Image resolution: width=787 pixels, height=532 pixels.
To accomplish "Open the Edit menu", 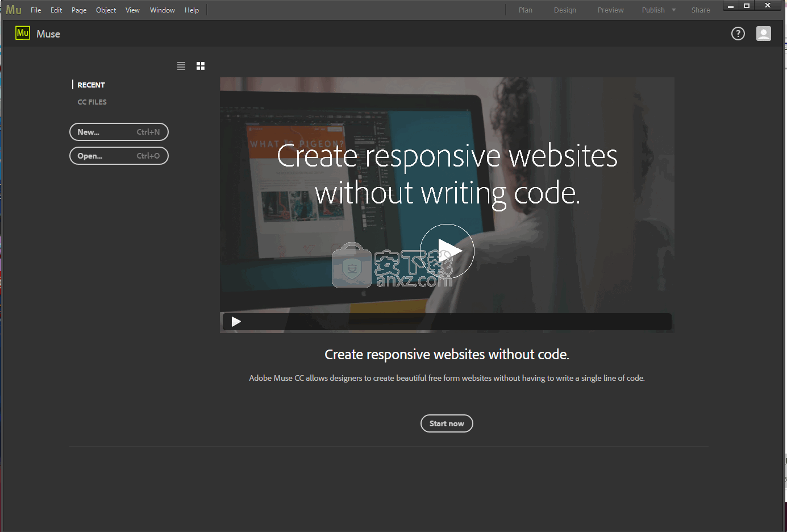I will click(56, 10).
